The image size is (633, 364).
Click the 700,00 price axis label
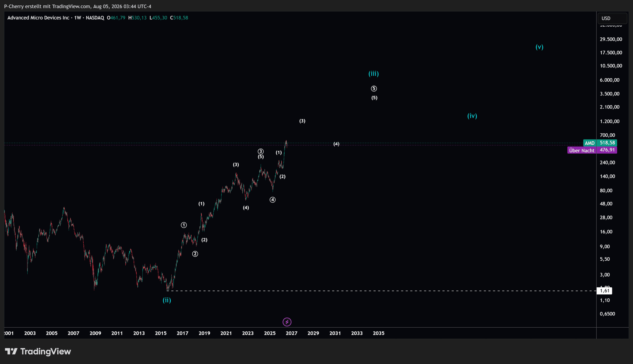(x=608, y=135)
